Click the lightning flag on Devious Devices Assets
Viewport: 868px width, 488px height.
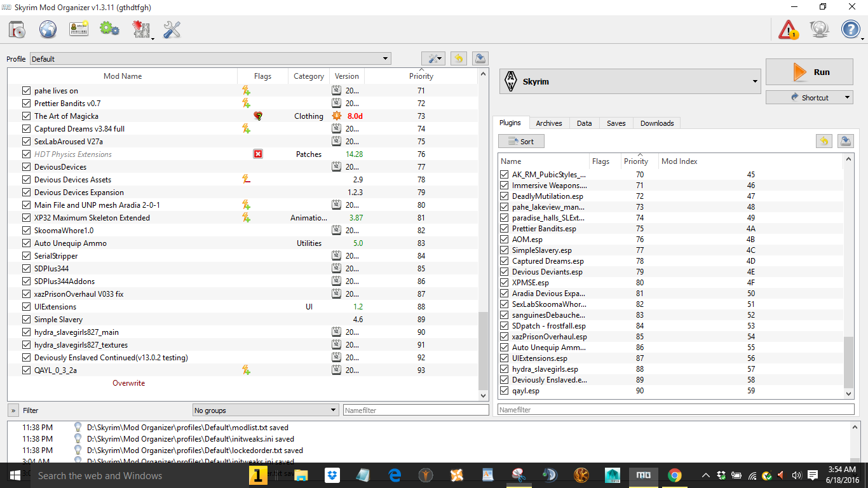tap(246, 180)
